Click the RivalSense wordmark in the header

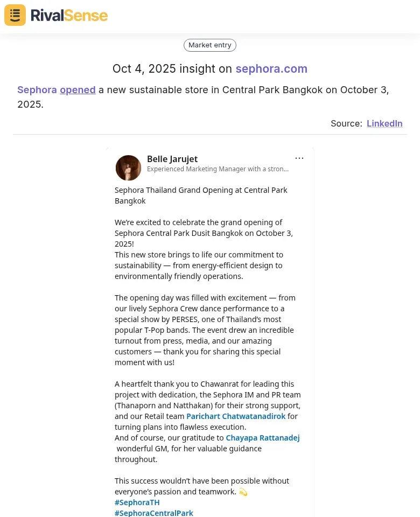(x=69, y=15)
